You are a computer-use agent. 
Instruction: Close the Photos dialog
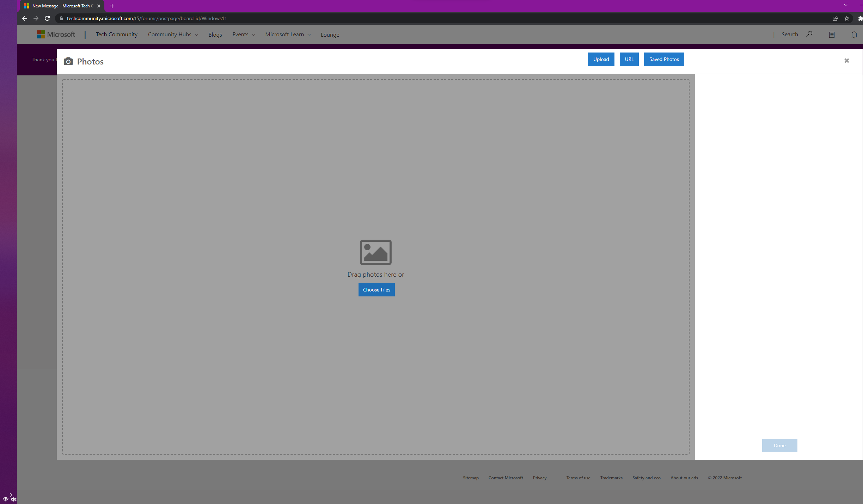(x=846, y=61)
